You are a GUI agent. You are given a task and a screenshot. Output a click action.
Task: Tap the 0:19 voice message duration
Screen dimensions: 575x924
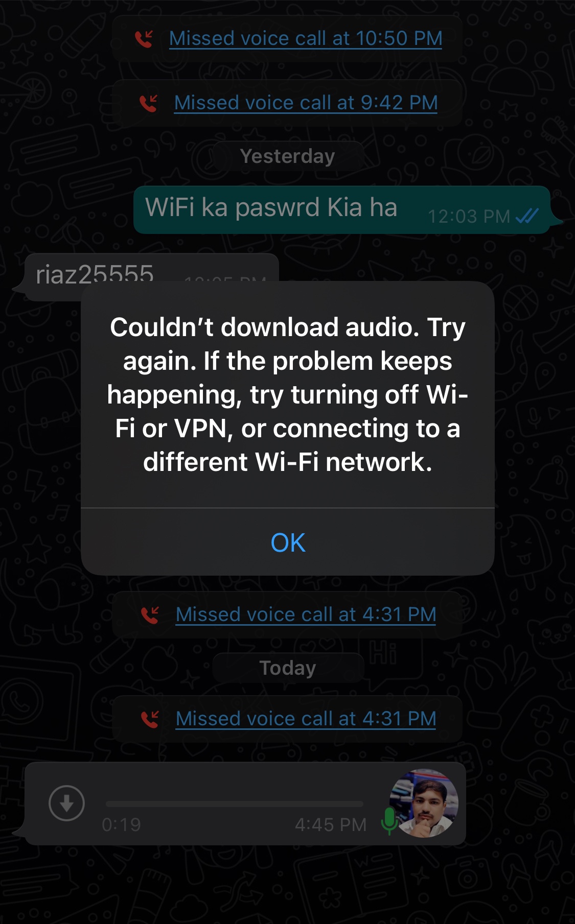(x=121, y=824)
